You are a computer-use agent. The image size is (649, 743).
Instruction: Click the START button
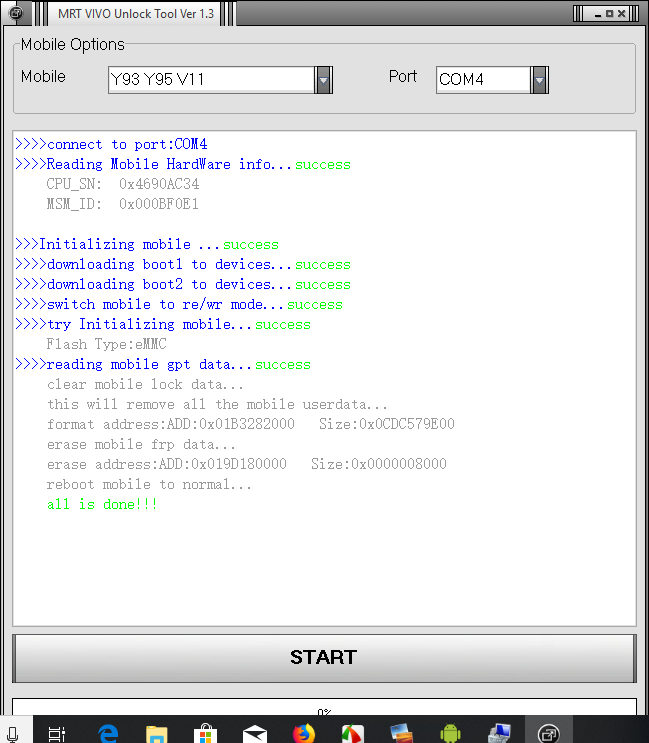coord(324,658)
